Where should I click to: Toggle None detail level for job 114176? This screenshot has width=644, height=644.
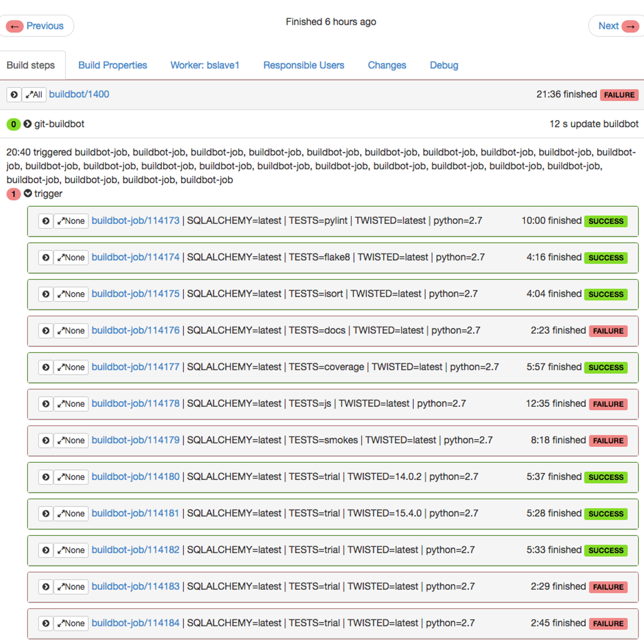[x=71, y=331]
